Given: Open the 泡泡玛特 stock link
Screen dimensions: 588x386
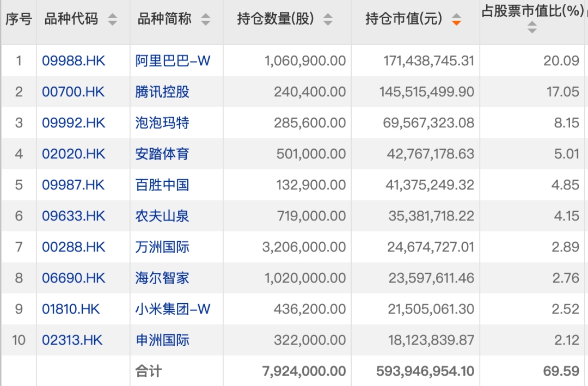Looking at the screenshot, I should tap(162, 123).
